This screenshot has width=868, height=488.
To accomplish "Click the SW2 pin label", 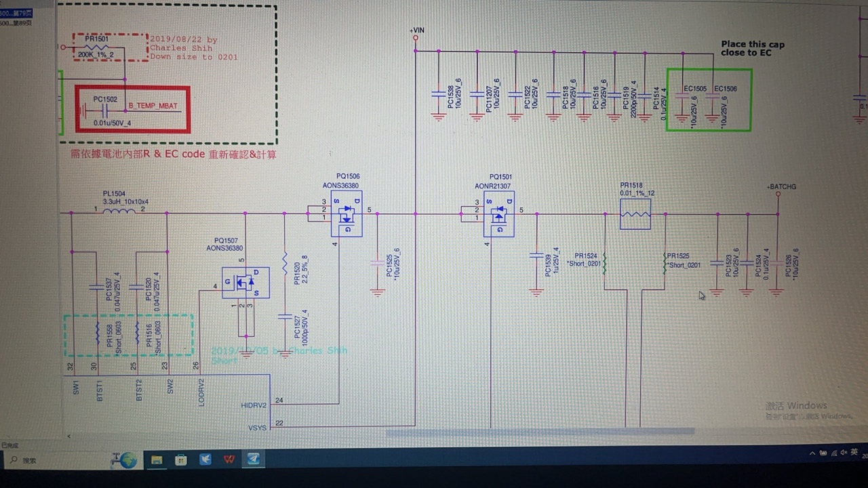I will [170, 387].
